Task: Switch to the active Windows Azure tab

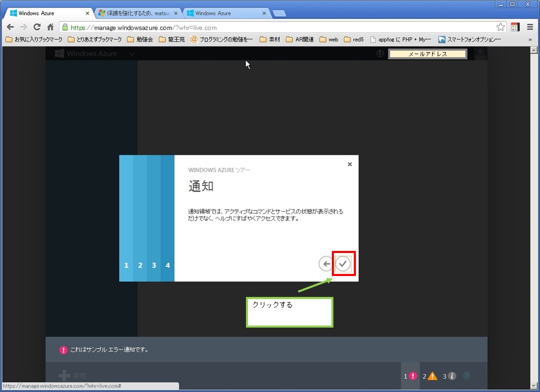Action: 48,13
